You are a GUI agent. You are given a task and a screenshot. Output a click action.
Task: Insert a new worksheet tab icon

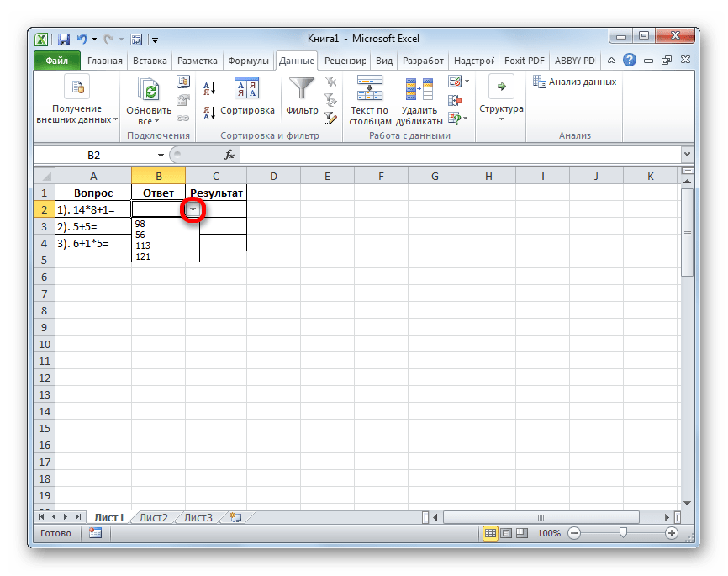[236, 517]
